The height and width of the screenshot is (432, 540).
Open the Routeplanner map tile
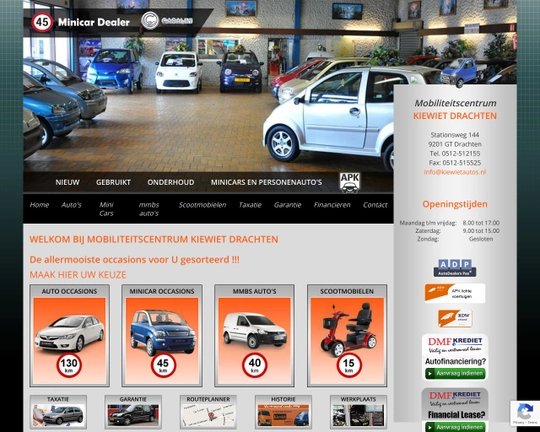(208, 412)
